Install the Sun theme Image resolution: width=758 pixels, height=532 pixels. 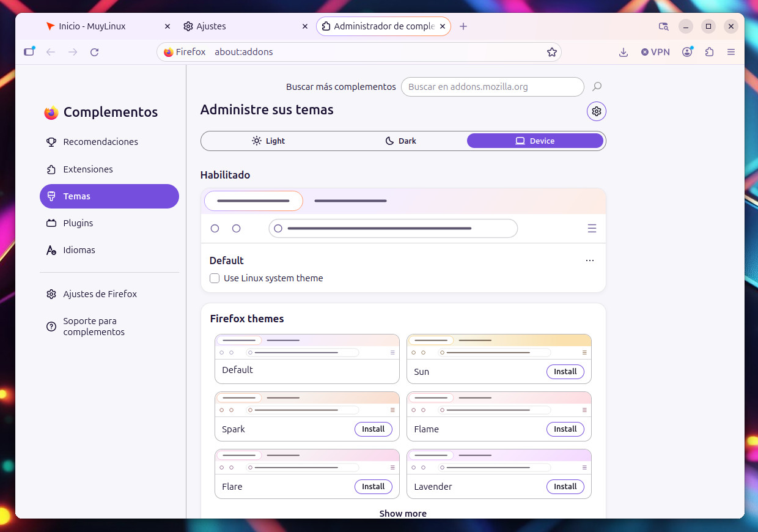(565, 372)
